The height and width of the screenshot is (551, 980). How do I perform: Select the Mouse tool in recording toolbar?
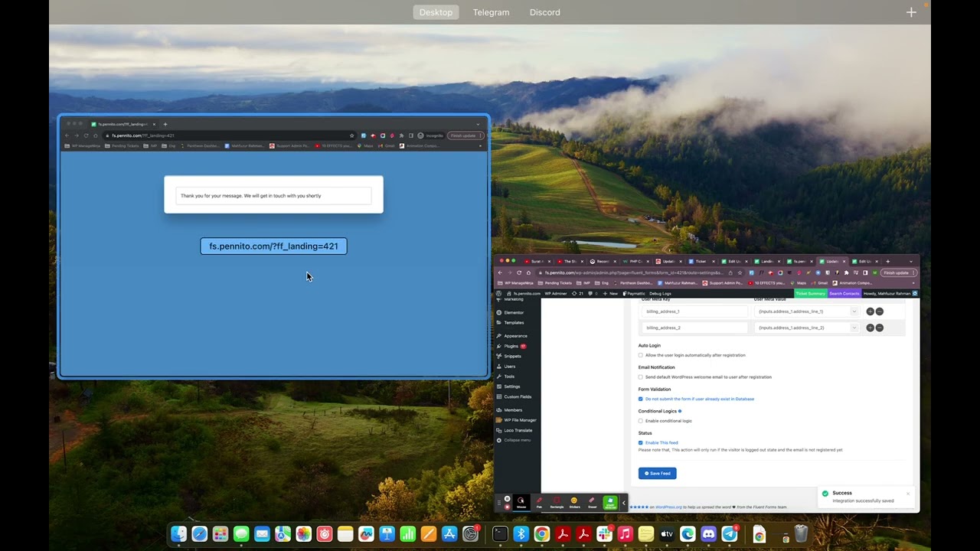pos(521,502)
